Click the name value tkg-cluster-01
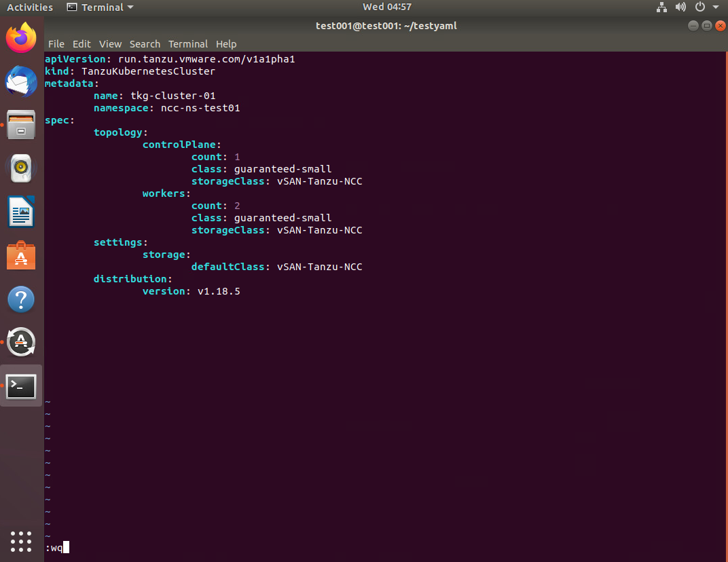This screenshot has height=562, width=728. [173, 96]
